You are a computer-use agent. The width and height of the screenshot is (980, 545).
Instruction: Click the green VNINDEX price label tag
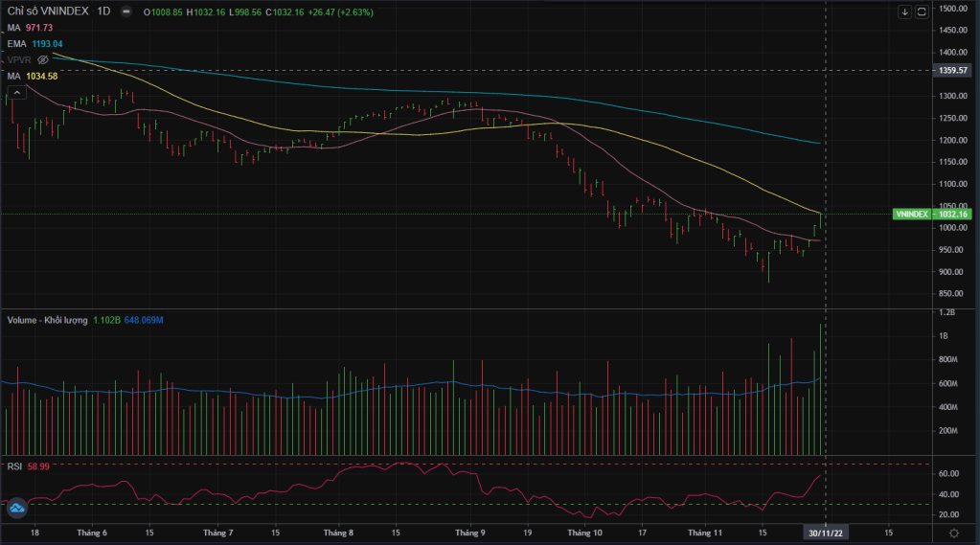coord(930,215)
